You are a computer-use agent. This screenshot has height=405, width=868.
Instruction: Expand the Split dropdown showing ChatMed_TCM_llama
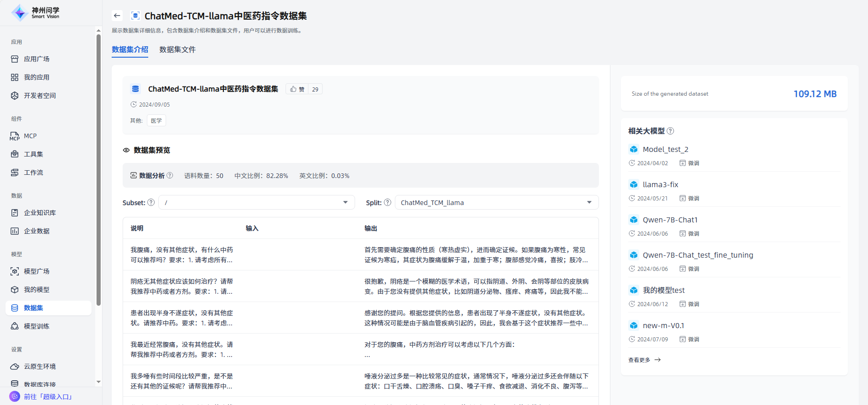tap(496, 202)
